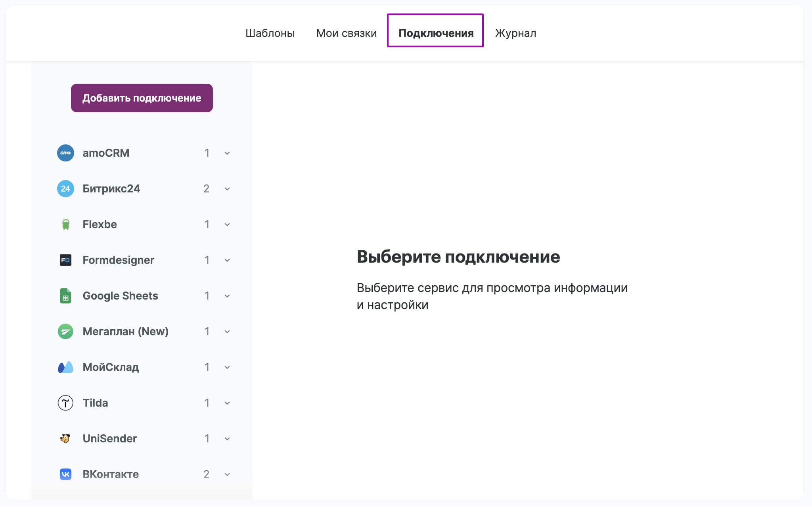The width and height of the screenshot is (812, 507).
Task: Expand the Formdesigner connections chevron
Action: (x=227, y=260)
